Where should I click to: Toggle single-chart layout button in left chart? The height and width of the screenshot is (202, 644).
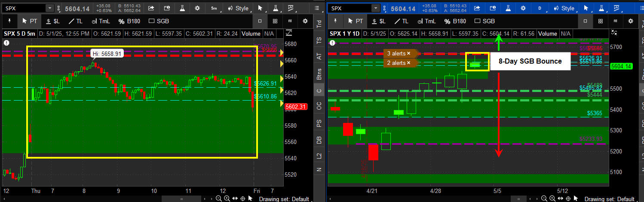tap(260, 21)
